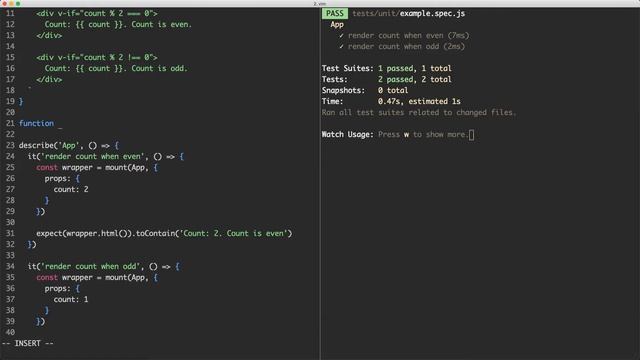Click 'Ran all test suites related to changed files.'
This screenshot has width=640, height=360.
point(419,112)
